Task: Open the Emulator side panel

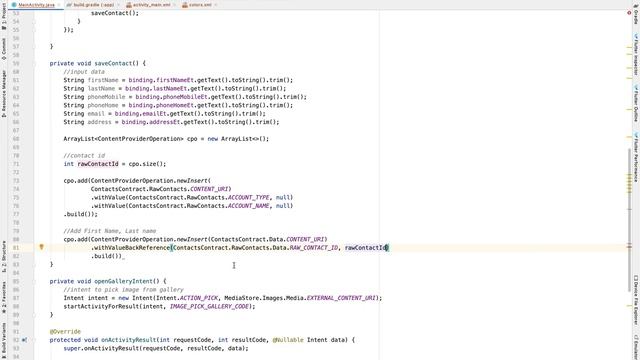Action: (x=636, y=347)
